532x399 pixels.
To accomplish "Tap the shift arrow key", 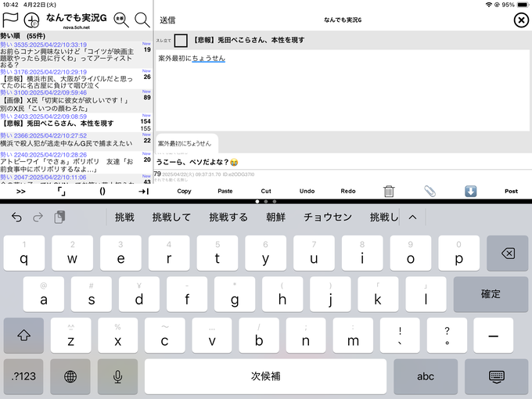I will tap(23, 335).
